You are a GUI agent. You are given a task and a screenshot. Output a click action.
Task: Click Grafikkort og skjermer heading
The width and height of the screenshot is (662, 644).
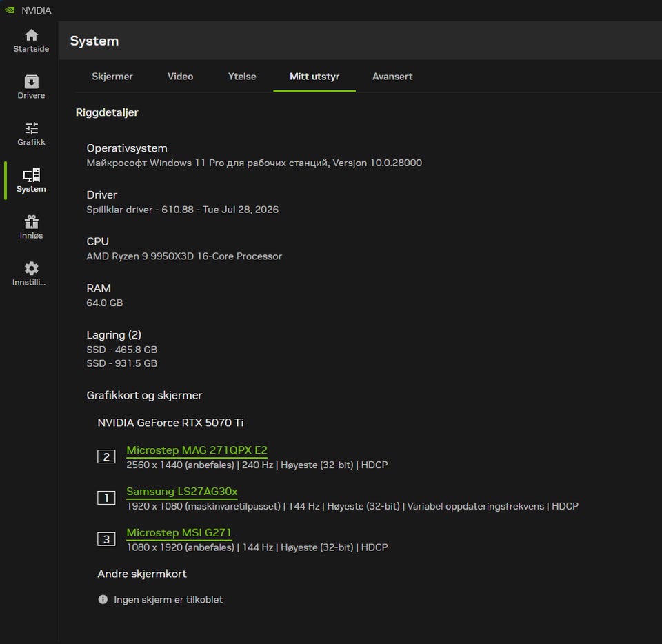coord(144,395)
